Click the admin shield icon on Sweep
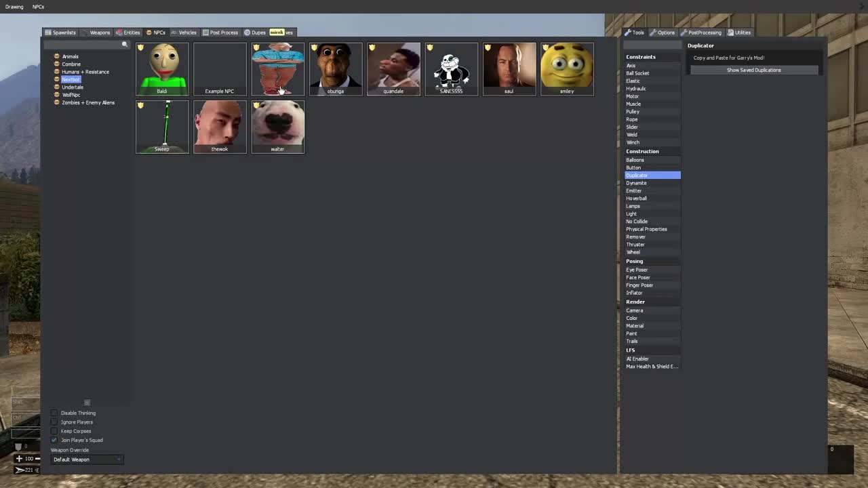Viewport: 868px width, 488px height. 140,106
